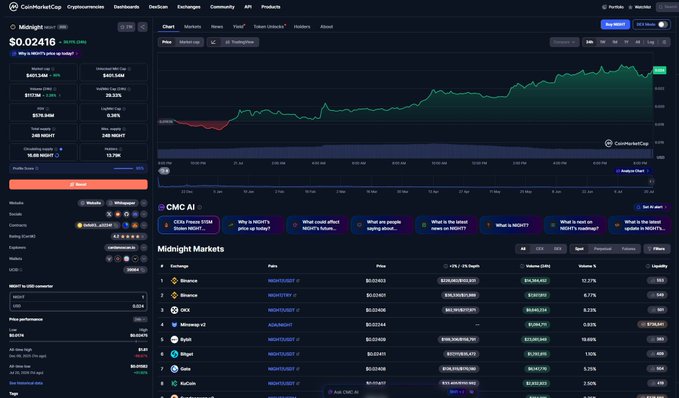Click the Minswap v2 exchange logo
Screen dimensions: 679x398
coord(174,325)
